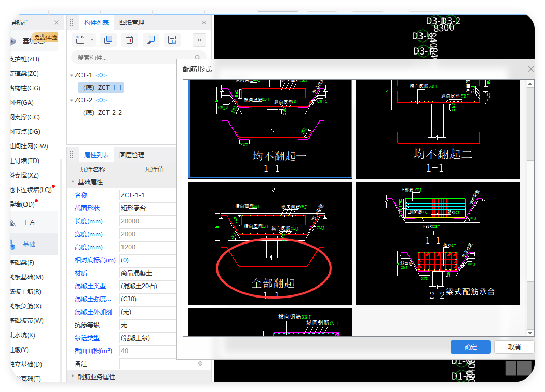Viewport: 545px width, 392px height.
Task: Click the 取消 button
Action: [x=514, y=347]
